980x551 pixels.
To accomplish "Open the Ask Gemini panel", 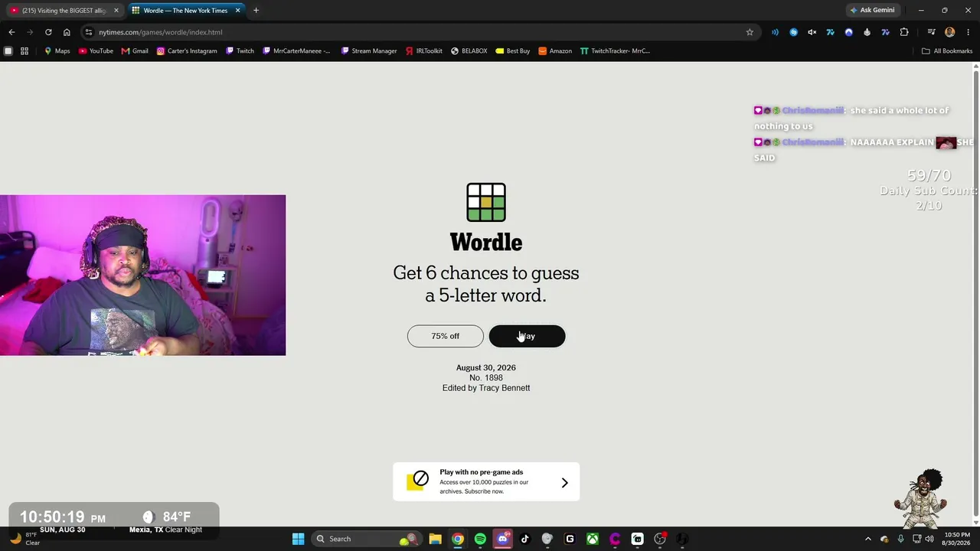I will tap(873, 11).
